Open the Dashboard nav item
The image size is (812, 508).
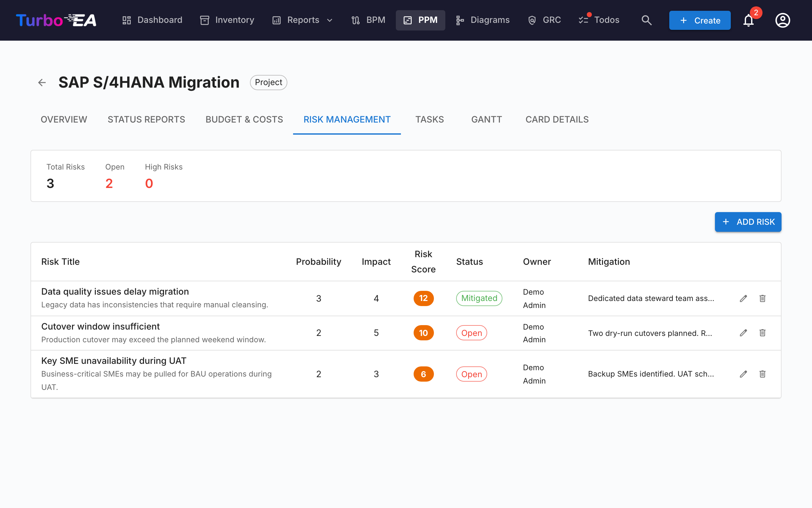click(x=152, y=20)
